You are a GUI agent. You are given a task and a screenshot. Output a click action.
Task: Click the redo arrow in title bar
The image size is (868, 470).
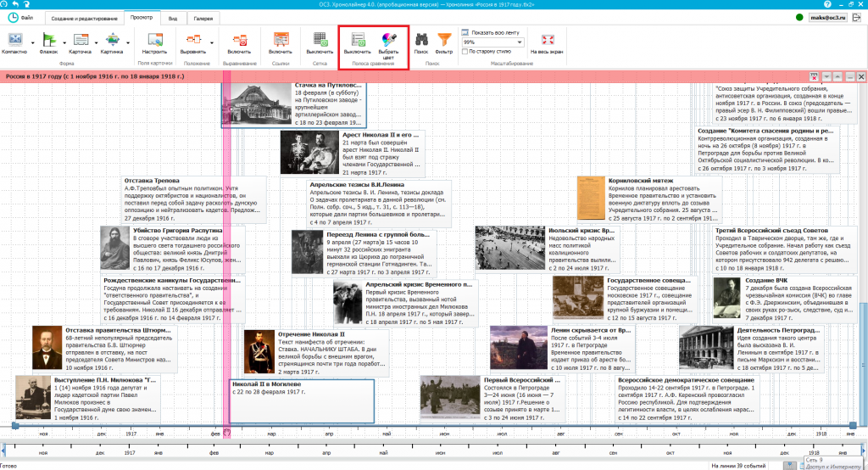[26, 4]
